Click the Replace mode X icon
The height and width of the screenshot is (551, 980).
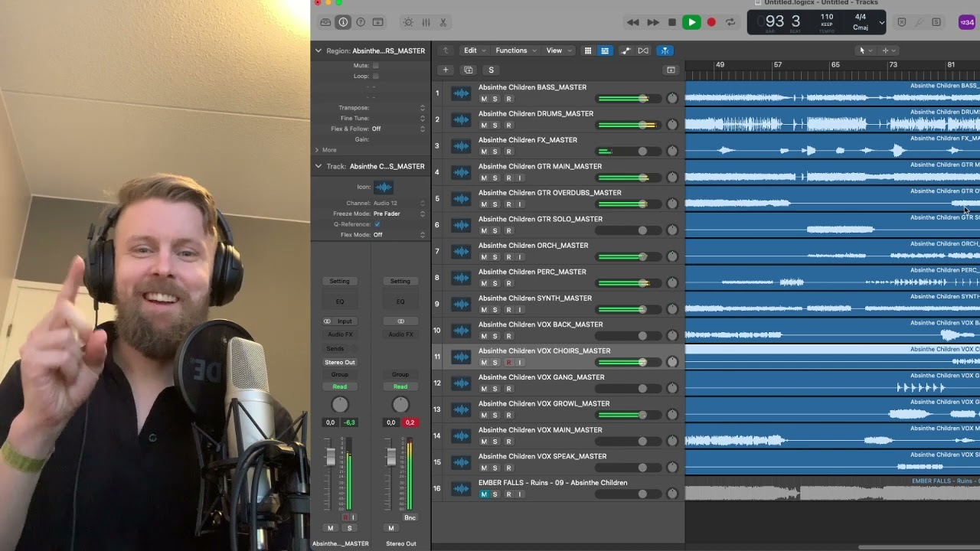tap(902, 22)
